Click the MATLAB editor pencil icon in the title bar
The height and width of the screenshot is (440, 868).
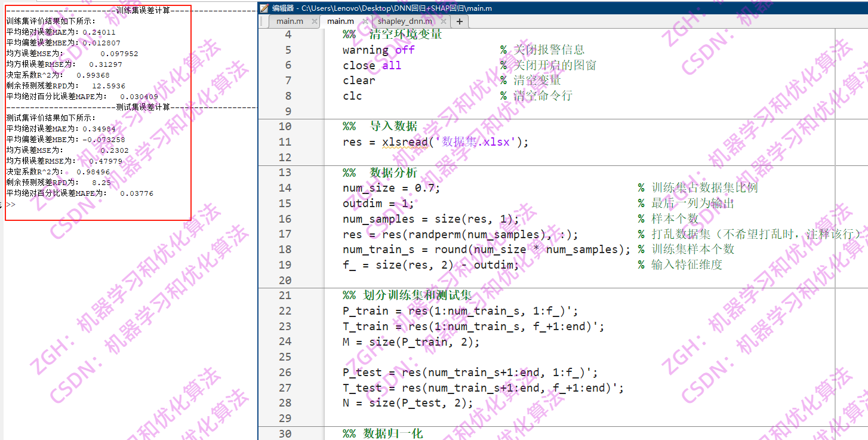click(264, 8)
